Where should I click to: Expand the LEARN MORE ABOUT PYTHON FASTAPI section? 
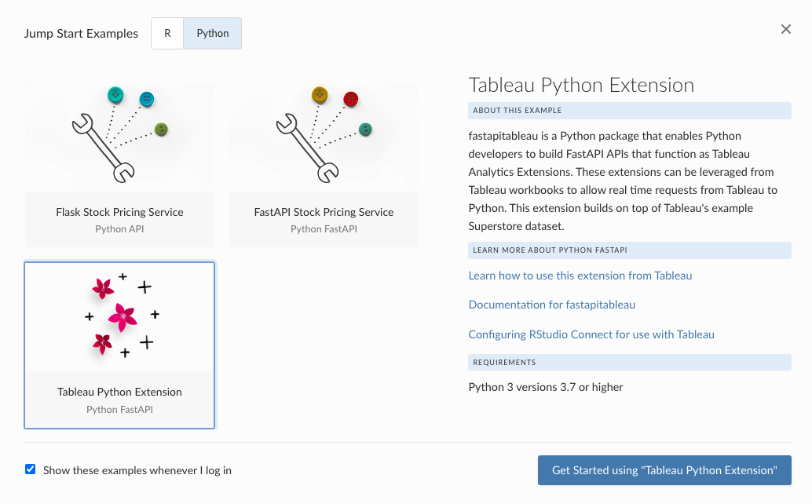coord(630,250)
